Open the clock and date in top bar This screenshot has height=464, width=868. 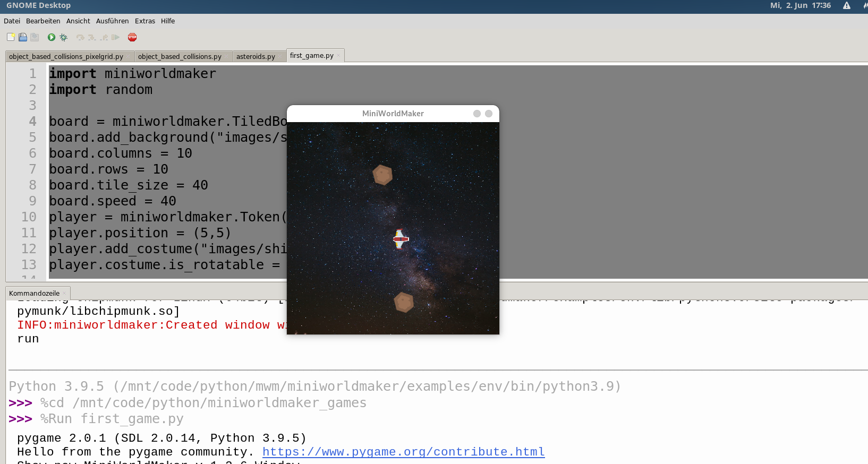[x=800, y=5]
